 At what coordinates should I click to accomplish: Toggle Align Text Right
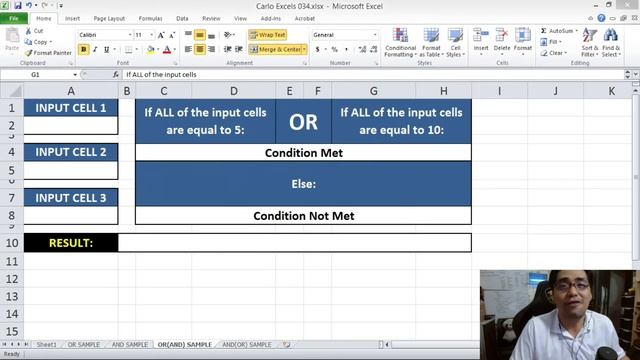211,49
